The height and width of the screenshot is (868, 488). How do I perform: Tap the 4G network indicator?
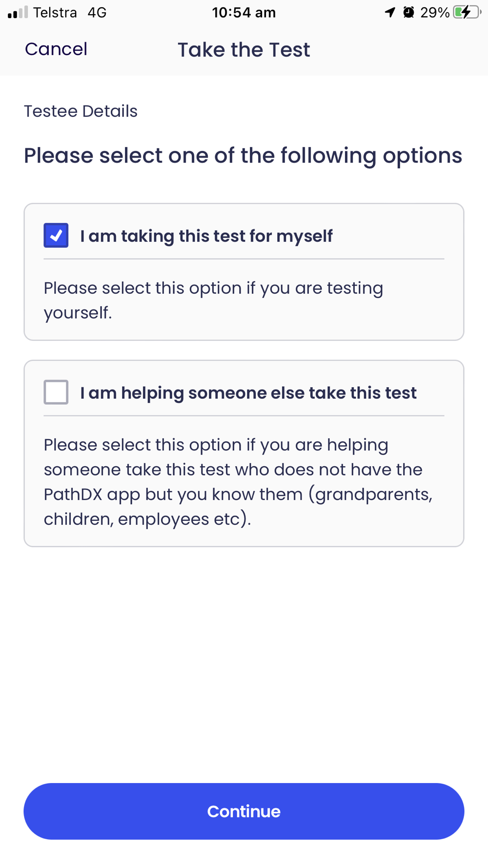click(97, 13)
